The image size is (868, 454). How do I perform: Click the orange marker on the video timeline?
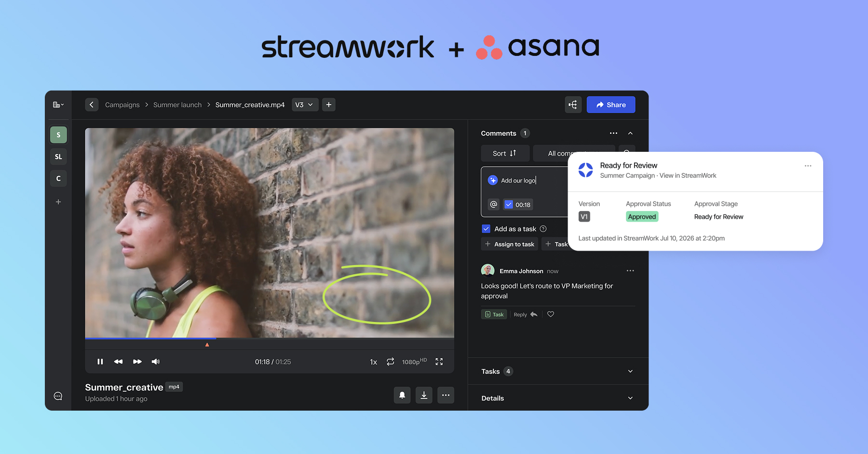pos(206,344)
